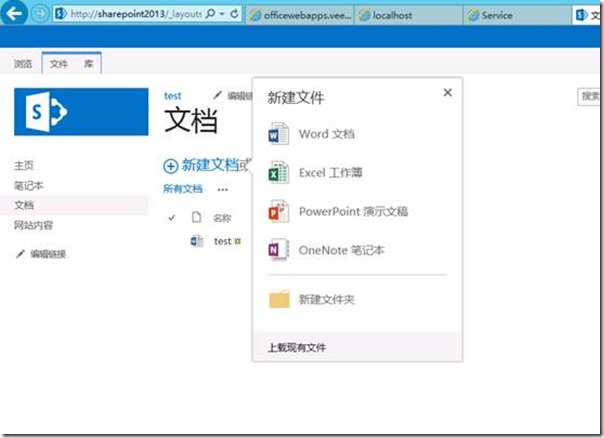Image resolution: width=604 pixels, height=438 pixels.
Task: Choose 新建文件夹 option
Action: tap(327, 299)
